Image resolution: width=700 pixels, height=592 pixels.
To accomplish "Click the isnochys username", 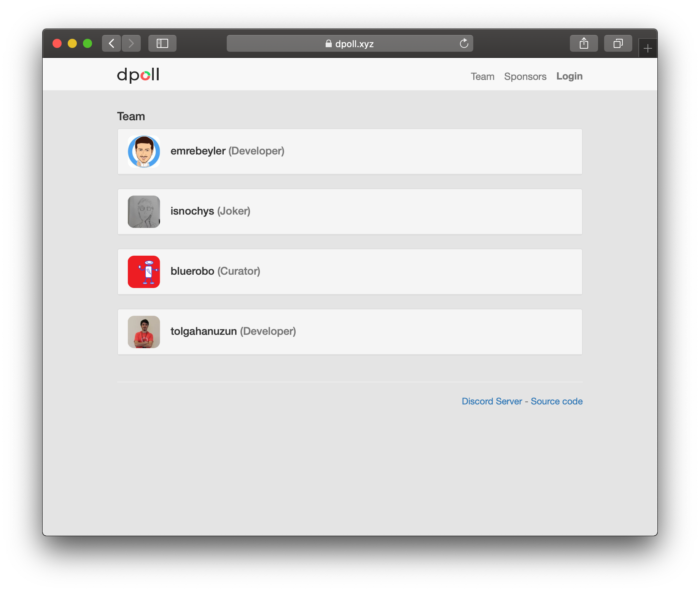I will coord(192,211).
